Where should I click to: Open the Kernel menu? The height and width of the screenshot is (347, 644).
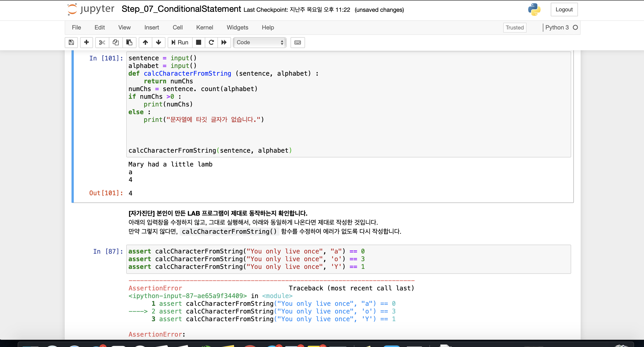click(205, 27)
